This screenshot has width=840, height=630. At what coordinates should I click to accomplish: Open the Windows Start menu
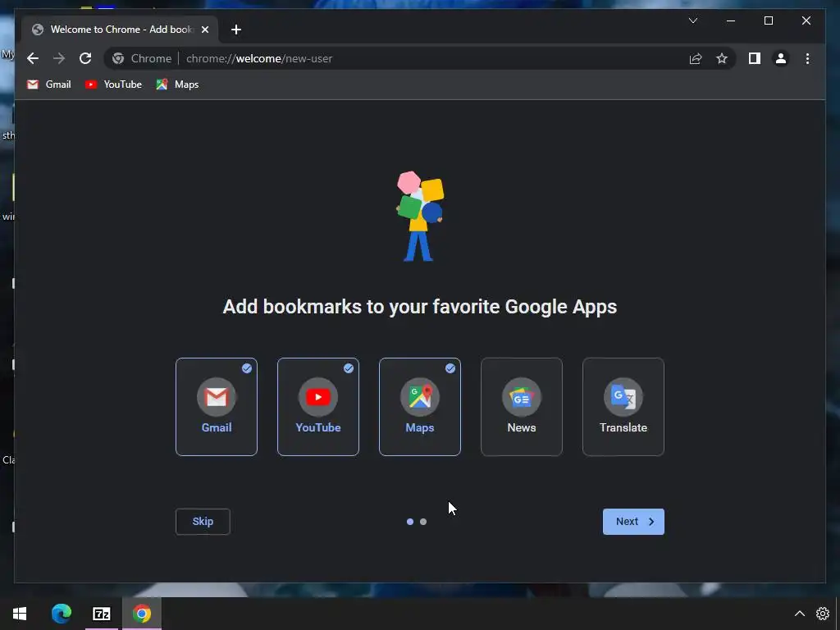tap(20, 614)
